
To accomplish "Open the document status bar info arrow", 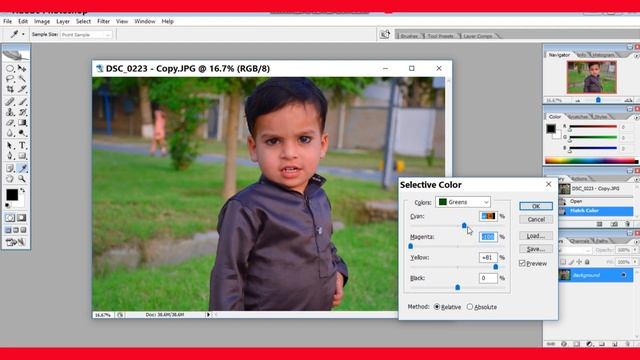I will click(x=208, y=315).
